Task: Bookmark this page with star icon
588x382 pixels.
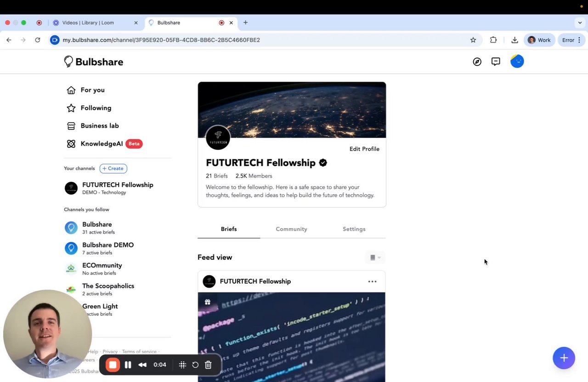Action: [473, 40]
